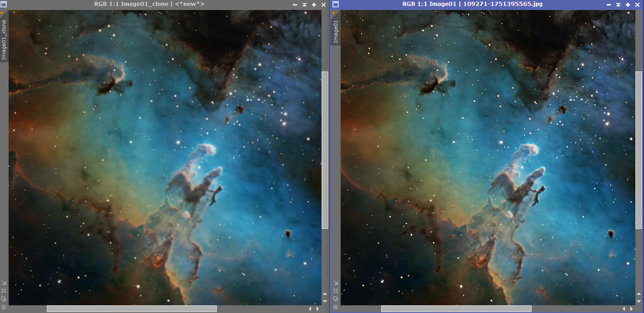Click the diagonal arrow icon in Image01_clone window
644x313 pixels.
point(4,282)
